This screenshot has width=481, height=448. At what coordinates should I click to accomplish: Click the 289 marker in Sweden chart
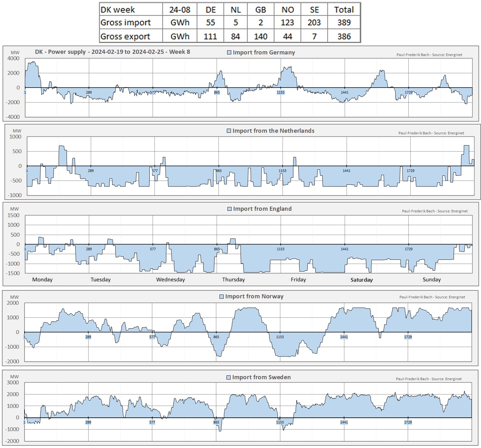tap(88, 422)
